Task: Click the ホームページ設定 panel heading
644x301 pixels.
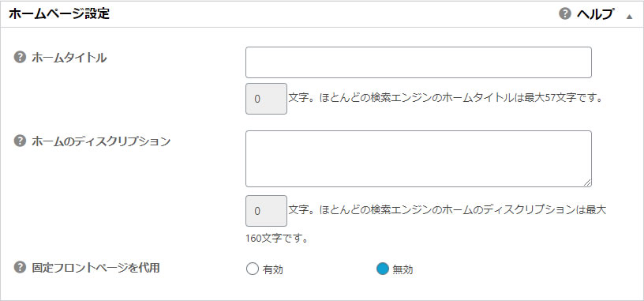Action: [x=59, y=14]
